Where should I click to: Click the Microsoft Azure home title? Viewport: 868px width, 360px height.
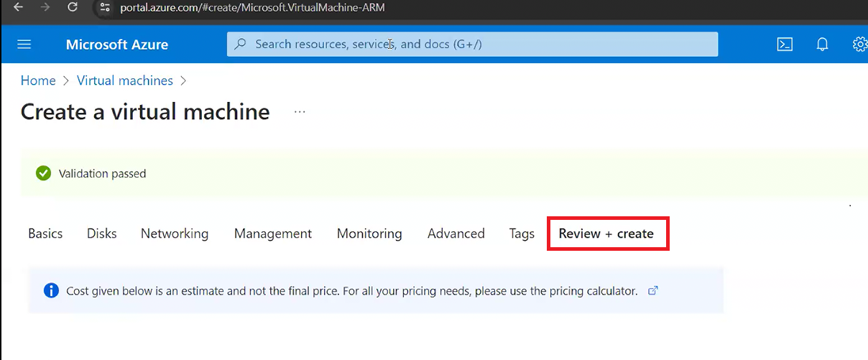click(x=117, y=45)
